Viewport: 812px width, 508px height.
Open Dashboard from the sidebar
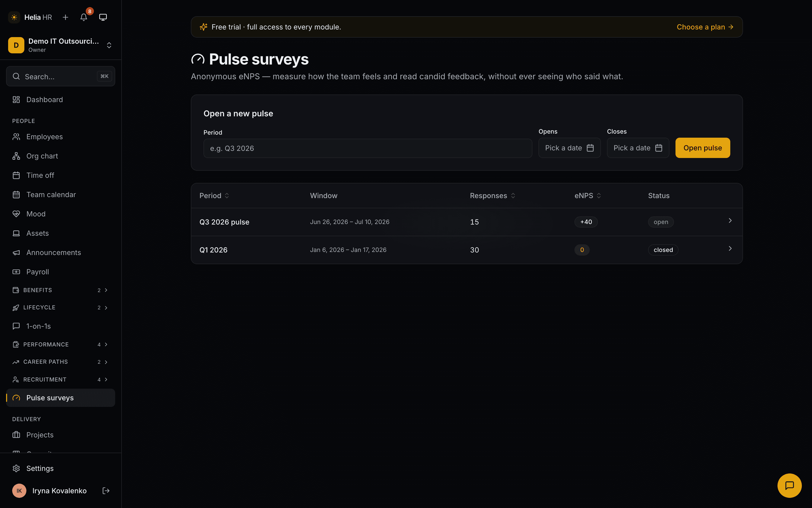pos(60,100)
